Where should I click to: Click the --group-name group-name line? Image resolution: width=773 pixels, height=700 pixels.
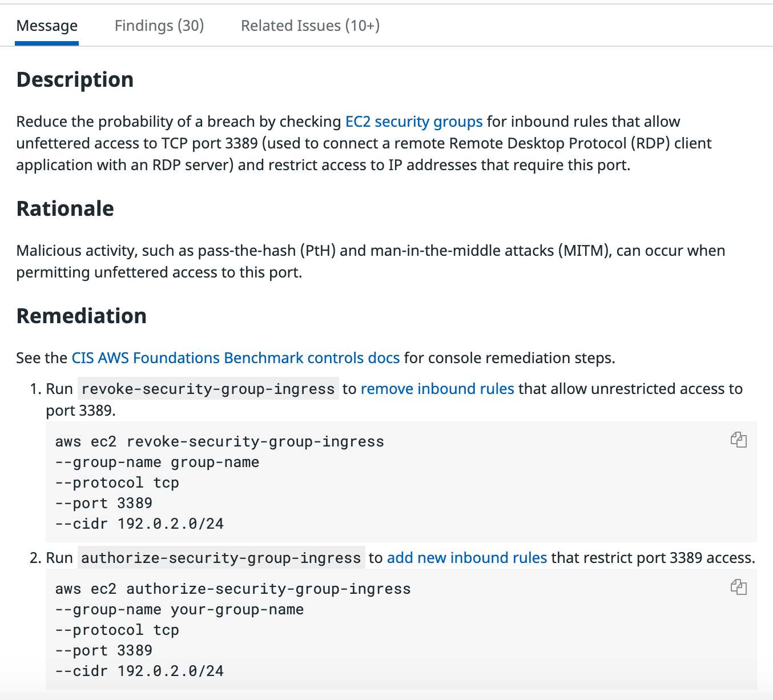pos(157,462)
